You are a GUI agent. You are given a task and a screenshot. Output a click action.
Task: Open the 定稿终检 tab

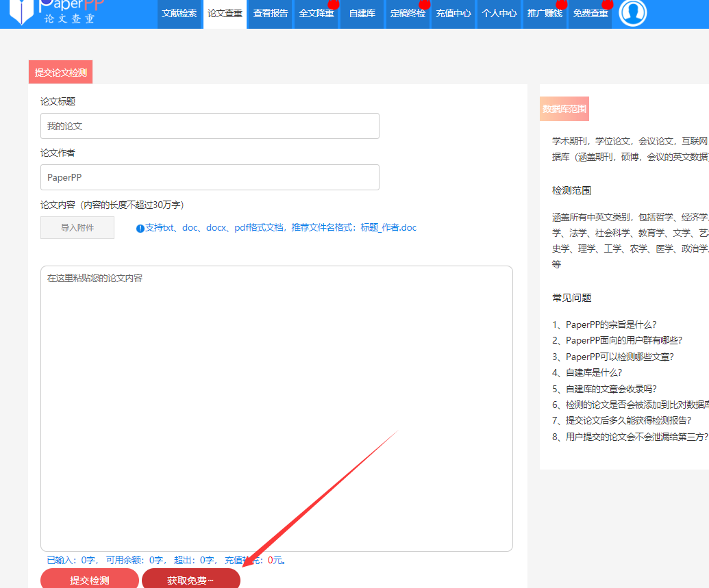pos(408,14)
